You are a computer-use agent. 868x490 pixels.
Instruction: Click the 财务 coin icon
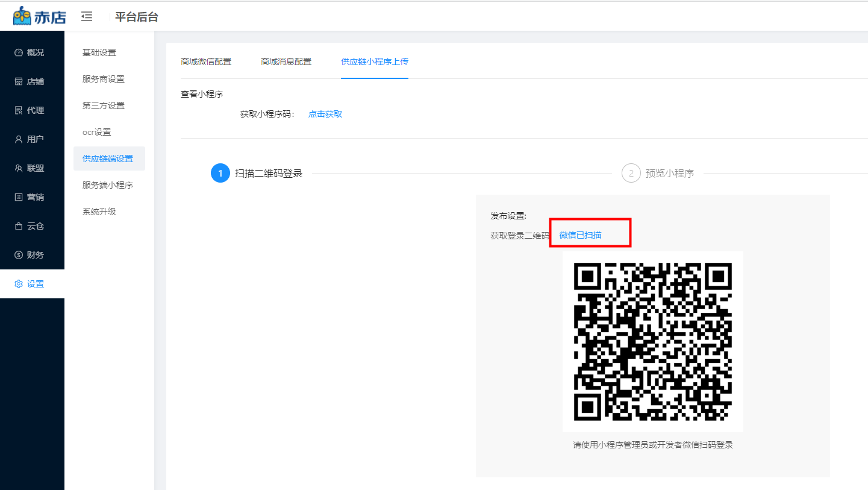pyautogui.click(x=19, y=255)
